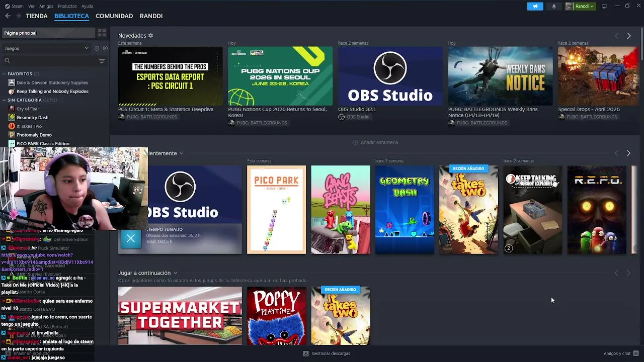Advance Novedades carousel with right arrow
Screen dimensions: 644x362
click(x=628, y=36)
